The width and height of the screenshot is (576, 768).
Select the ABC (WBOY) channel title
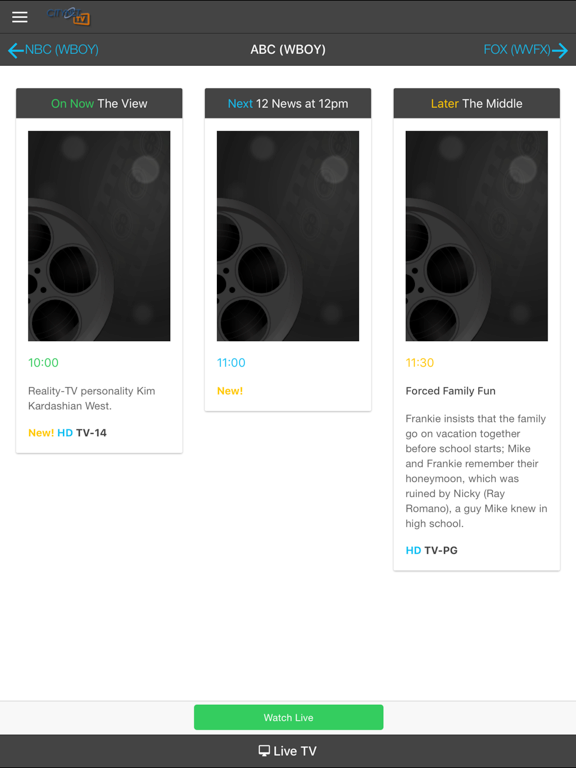point(288,49)
